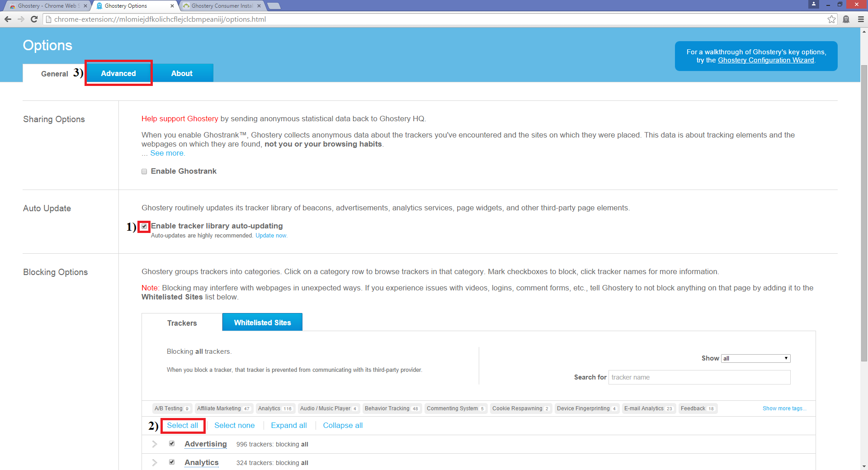Viewport: 868px width, 470px height.
Task: Open the Show filter dropdown
Action: (755, 358)
